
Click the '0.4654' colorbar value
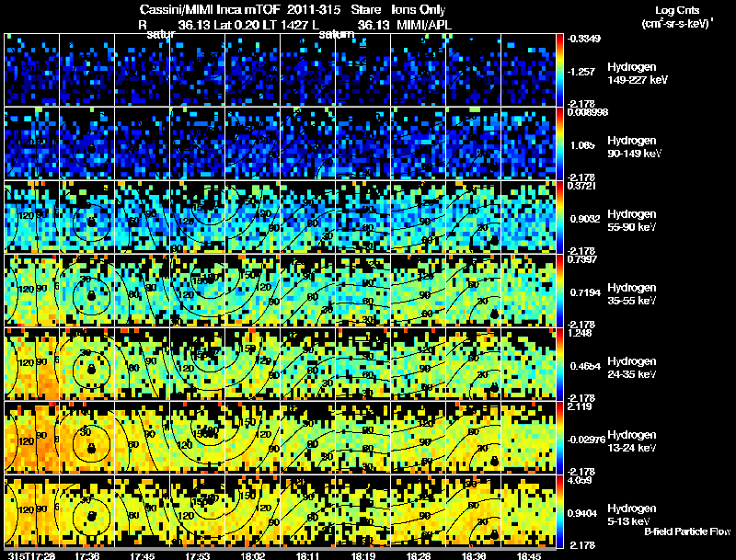(x=585, y=366)
